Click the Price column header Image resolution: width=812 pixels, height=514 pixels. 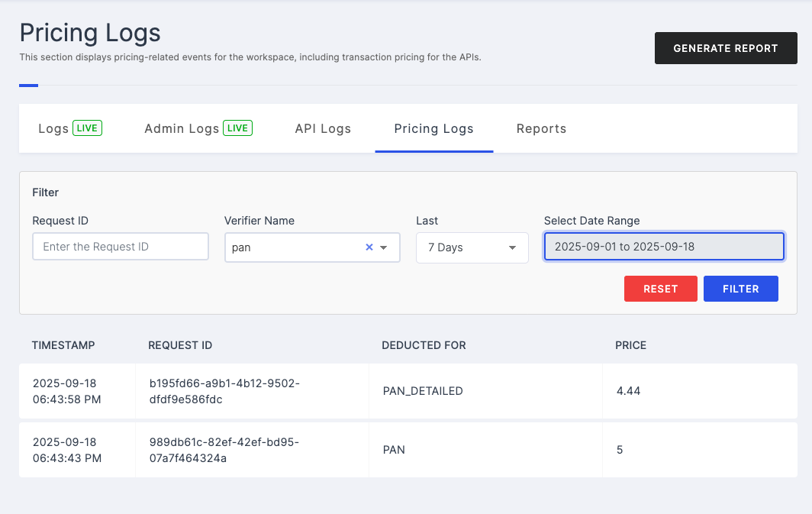(x=630, y=345)
